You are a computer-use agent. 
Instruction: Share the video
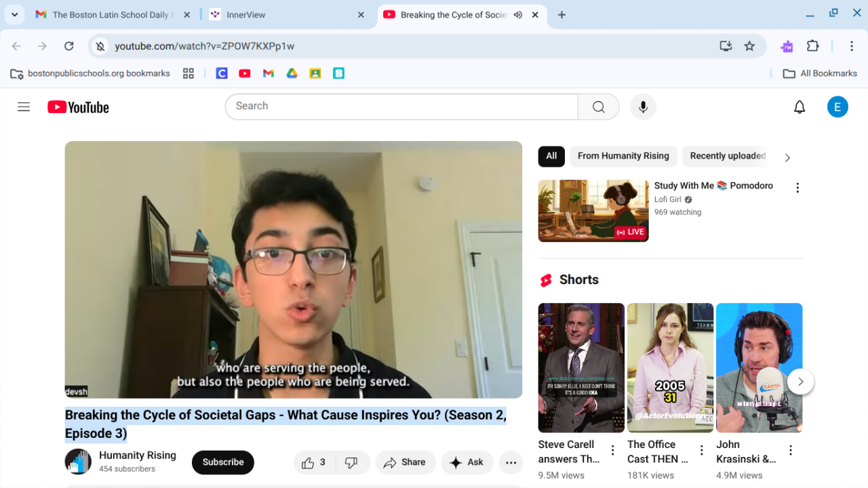404,462
